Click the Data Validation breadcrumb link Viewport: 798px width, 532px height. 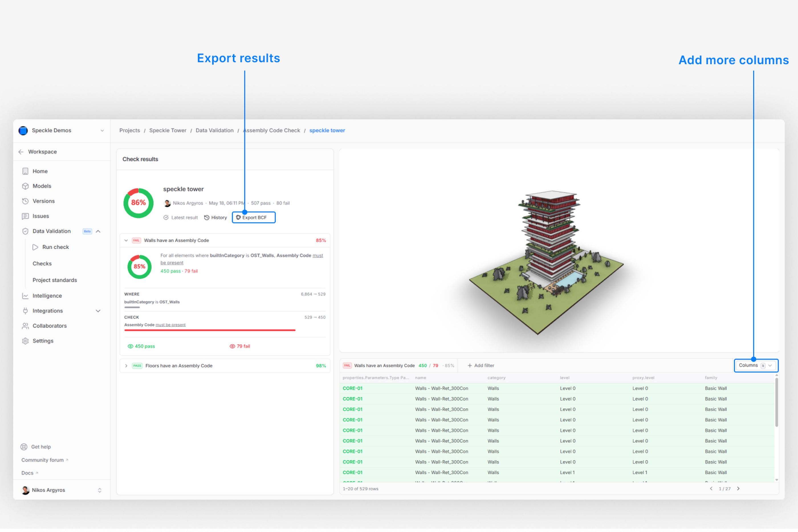tap(215, 131)
